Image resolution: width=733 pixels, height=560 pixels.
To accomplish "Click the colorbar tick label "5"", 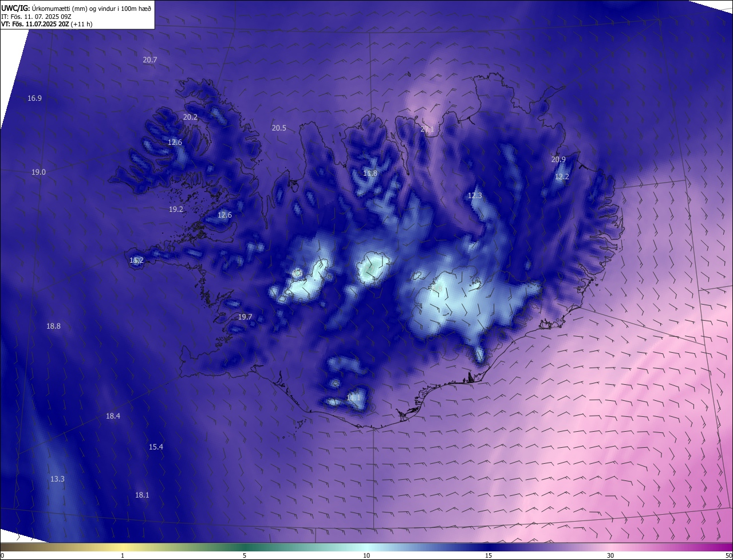I will pos(245,555).
